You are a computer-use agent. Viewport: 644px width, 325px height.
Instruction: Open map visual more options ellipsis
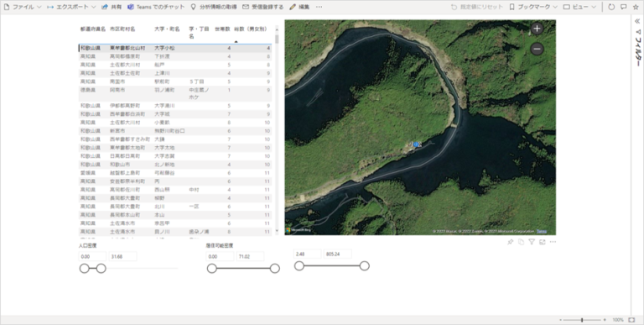coord(553,242)
